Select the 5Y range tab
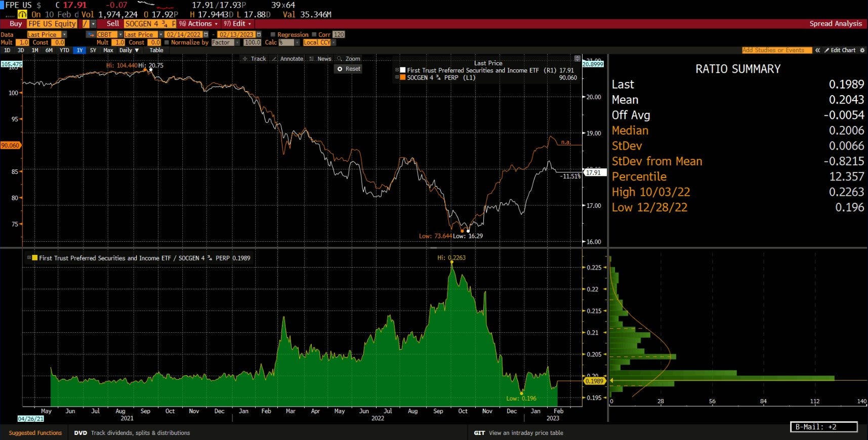Image resolution: width=868 pixels, height=440 pixels. pyautogui.click(x=93, y=50)
